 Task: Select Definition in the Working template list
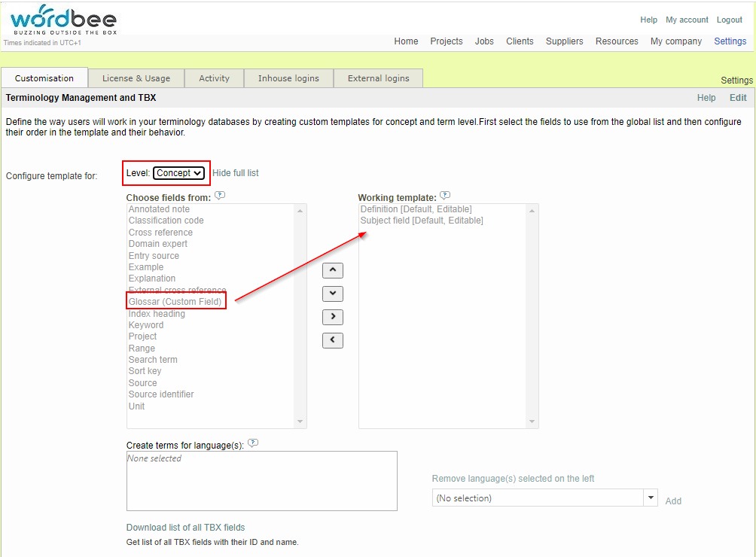pyautogui.click(x=416, y=209)
